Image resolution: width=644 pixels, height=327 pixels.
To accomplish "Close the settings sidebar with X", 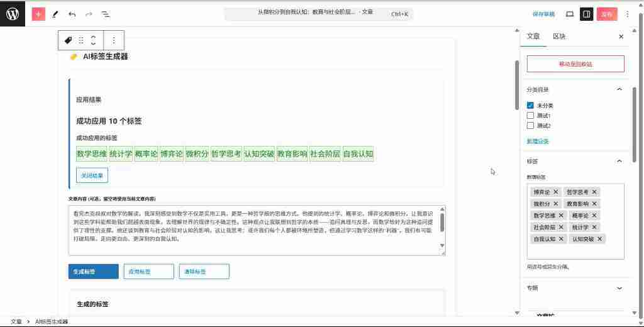I will 621,36.
